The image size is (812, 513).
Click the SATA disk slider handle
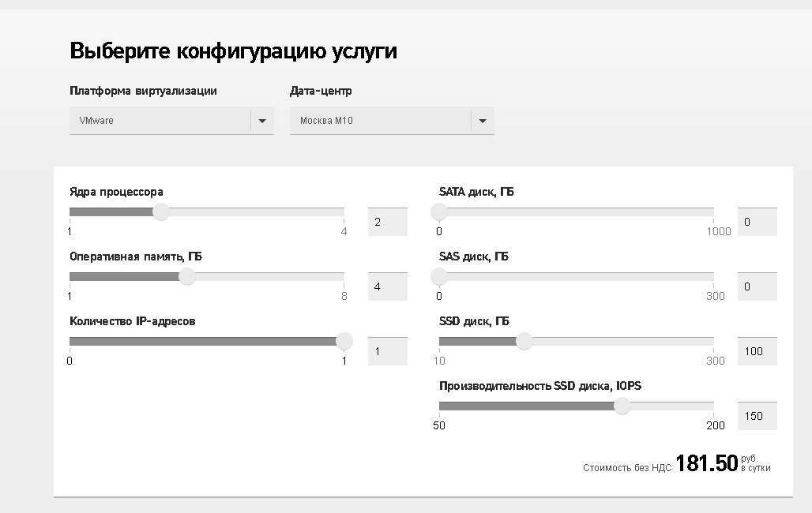coord(439,212)
